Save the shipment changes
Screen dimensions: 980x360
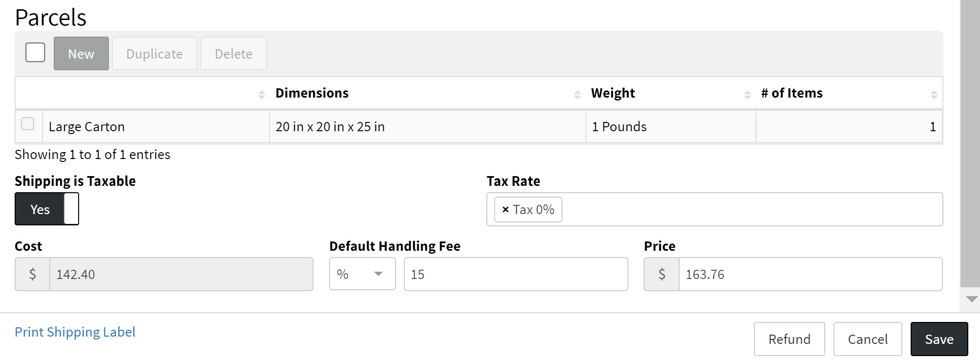pyautogui.click(x=938, y=339)
